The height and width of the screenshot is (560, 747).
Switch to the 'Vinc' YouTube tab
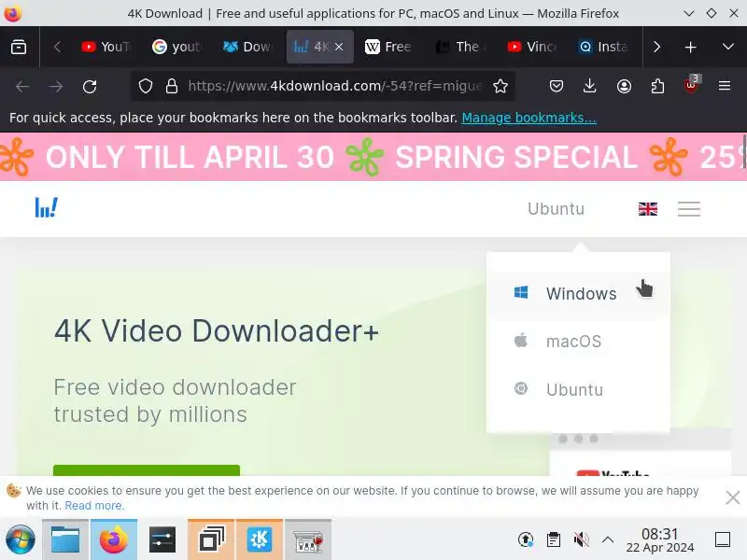(530, 47)
